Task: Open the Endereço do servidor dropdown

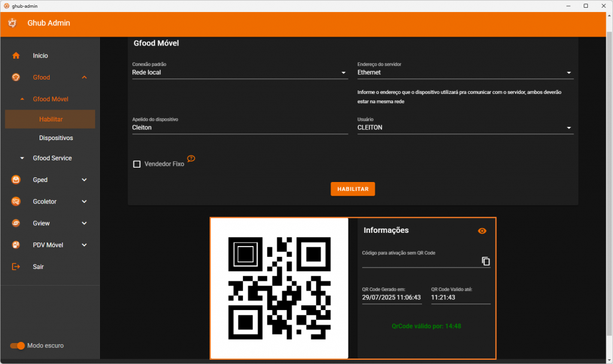Action: pyautogui.click(x=465, y=72)
